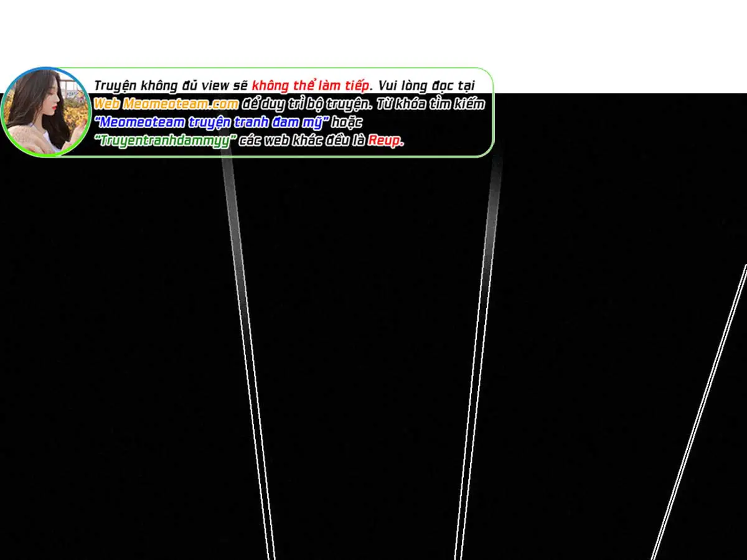
Task: Click the middle white diagonal line
Action: (x=476, y=373)
